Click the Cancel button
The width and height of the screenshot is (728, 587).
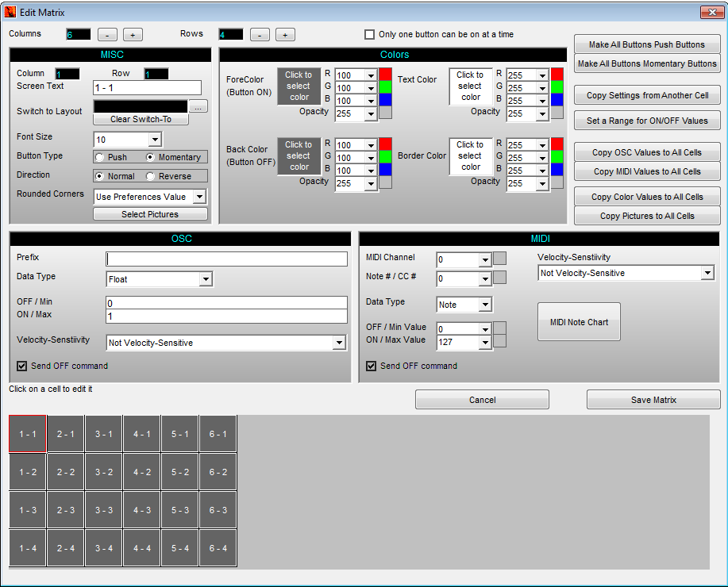[x=482, y=400]
